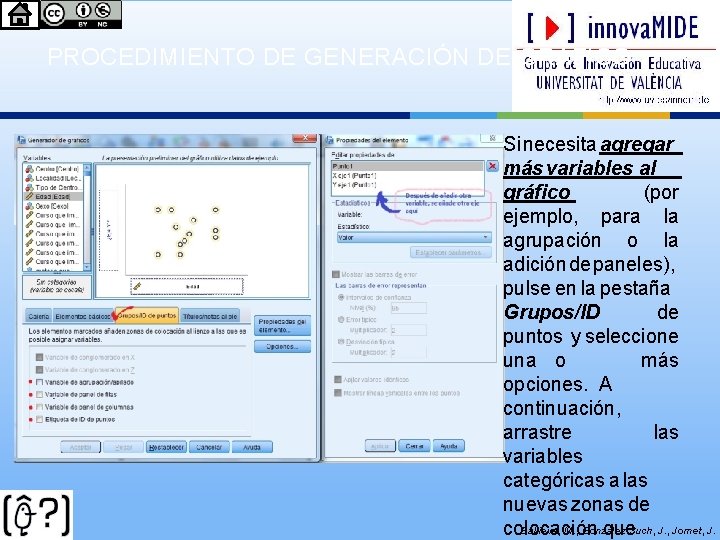The image size is (720, 540).
Task: Select Intervalos de confianza radio button
Action: [x=341, y=298]
